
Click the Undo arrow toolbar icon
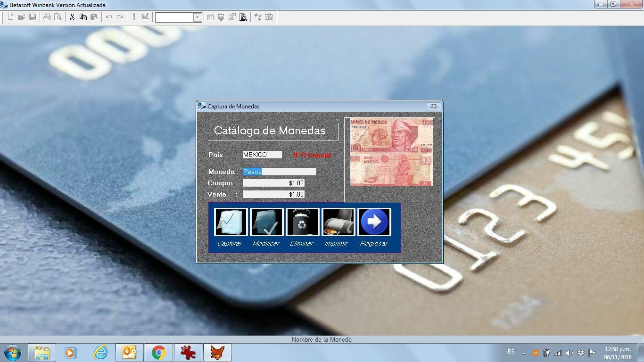(x=109, y=17)
